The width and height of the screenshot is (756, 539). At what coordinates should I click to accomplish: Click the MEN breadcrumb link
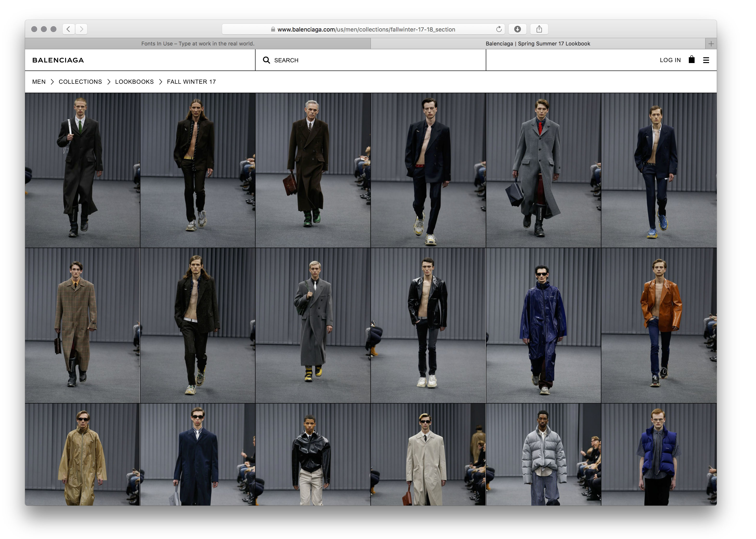(39, 82)
